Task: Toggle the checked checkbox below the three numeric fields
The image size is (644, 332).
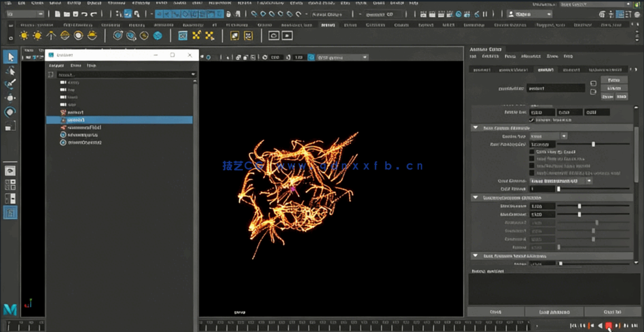Action: 531,120
